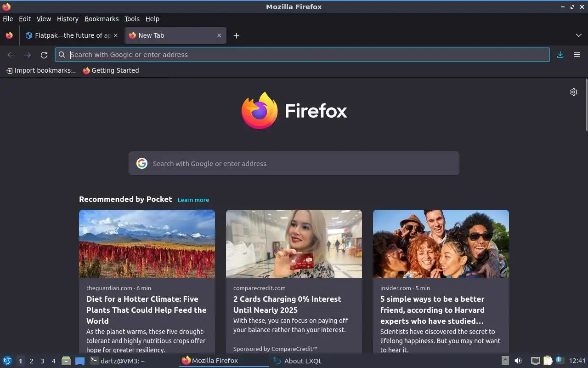Open the Downloads panel icon
The width and height of the screenshot is (588, 368).
pyautogui.click(x=560, y=55)
